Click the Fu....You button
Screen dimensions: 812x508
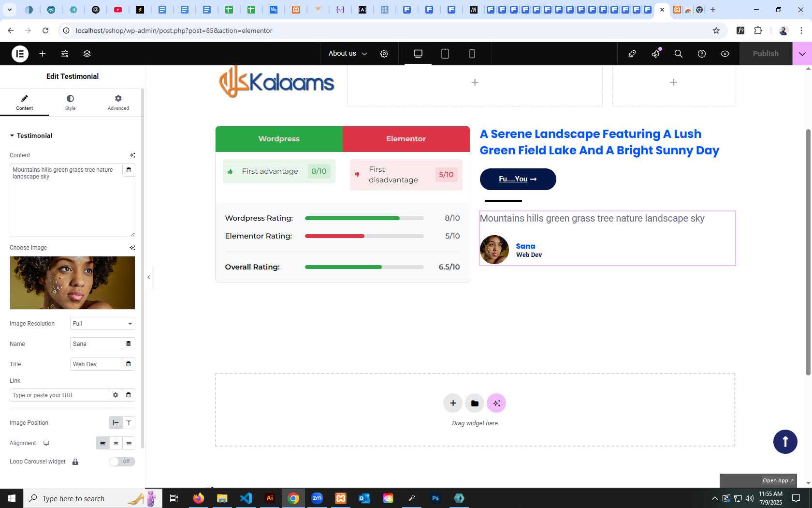point(518,179)
